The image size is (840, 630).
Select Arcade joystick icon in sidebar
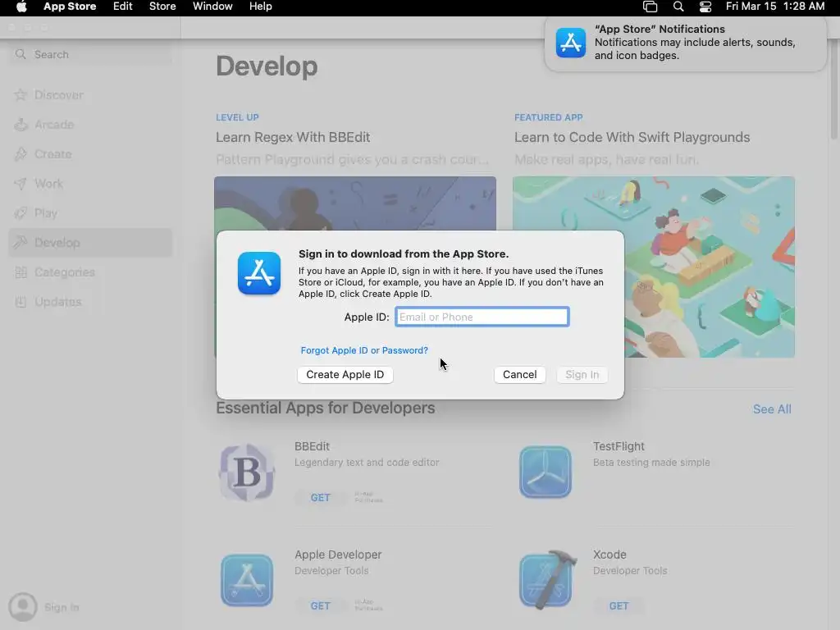(21, 125)
